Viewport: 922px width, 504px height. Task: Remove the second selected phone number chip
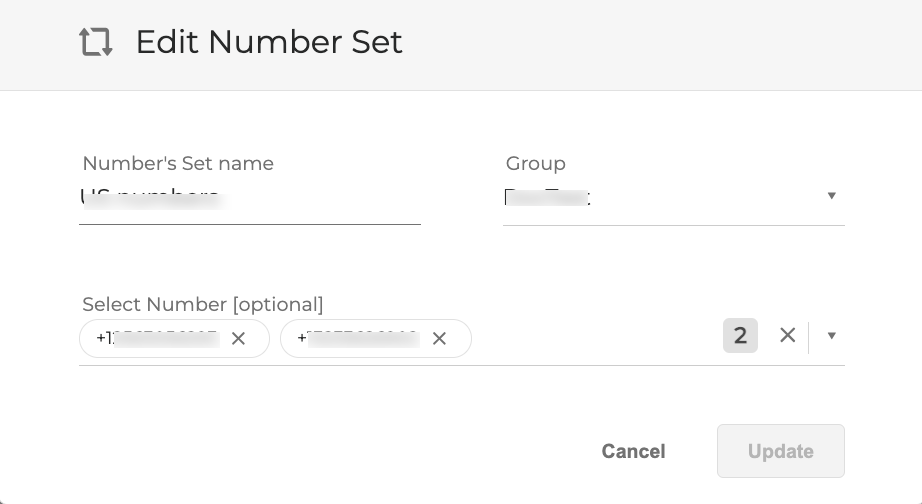pos(438,338)
